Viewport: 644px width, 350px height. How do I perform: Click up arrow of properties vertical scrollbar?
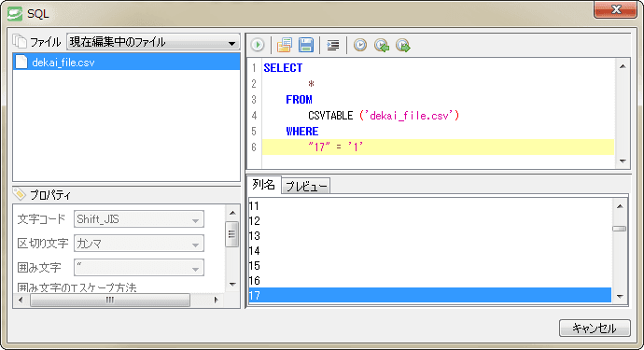coord(232,213)
